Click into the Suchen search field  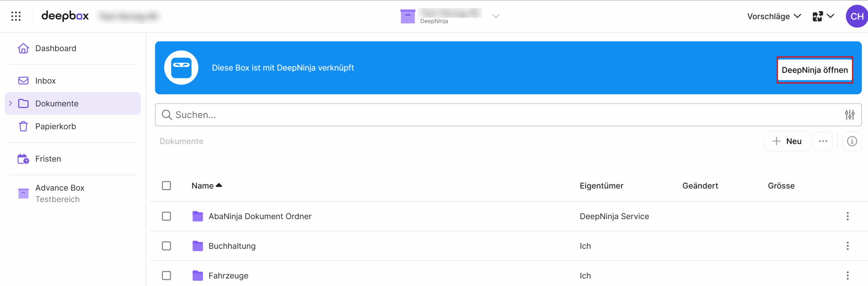click(x=508, y=115)
